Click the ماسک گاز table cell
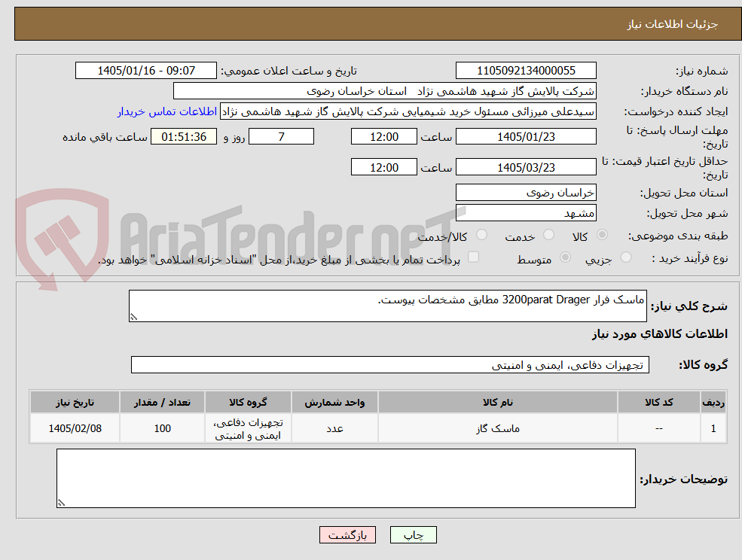This screenshot has height=560, width=742. [x=497, y=428]
